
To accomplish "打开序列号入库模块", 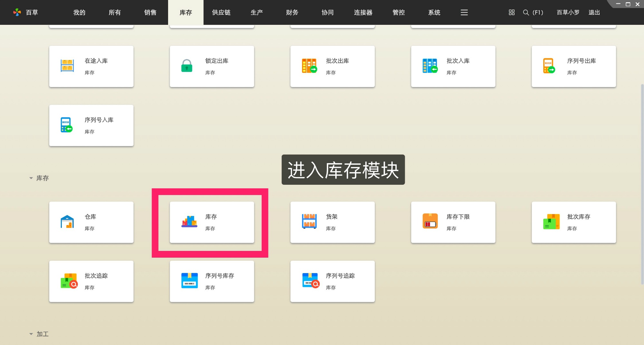I will point(91,125).
